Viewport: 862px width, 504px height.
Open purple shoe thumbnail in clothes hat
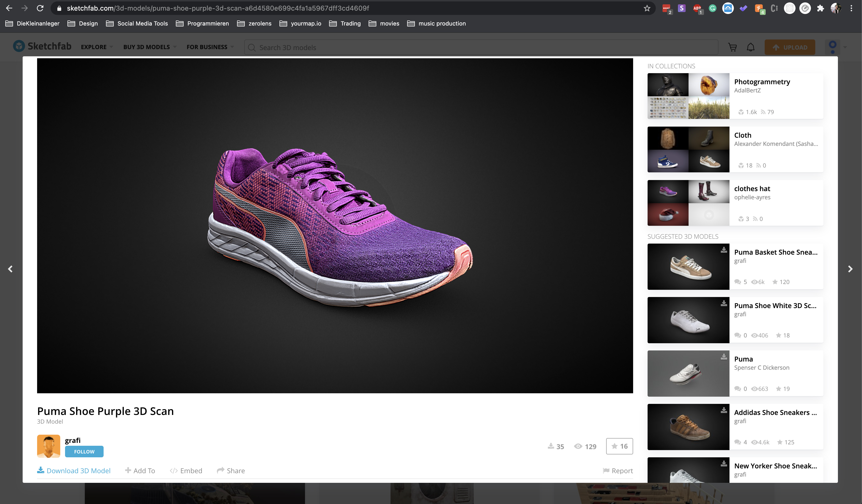tap(668, 192)
